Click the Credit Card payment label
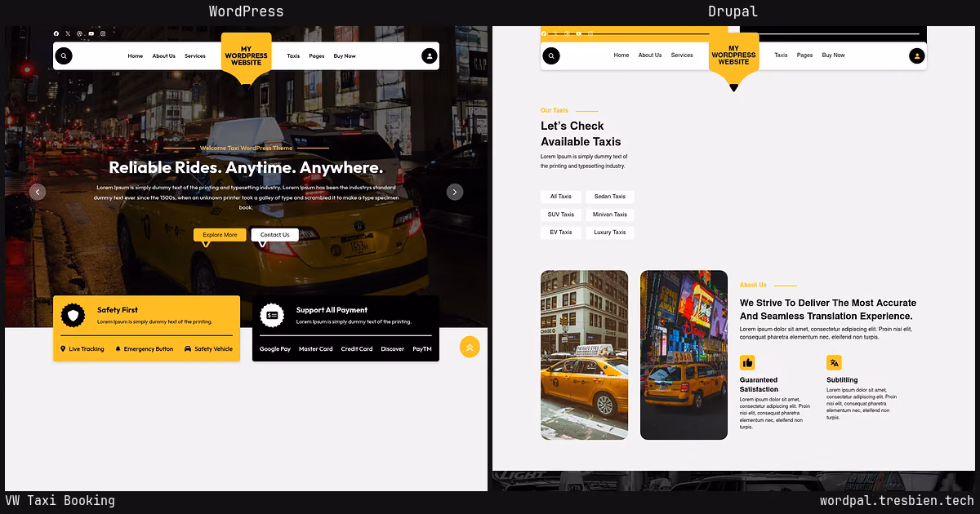 coord(357,349)
